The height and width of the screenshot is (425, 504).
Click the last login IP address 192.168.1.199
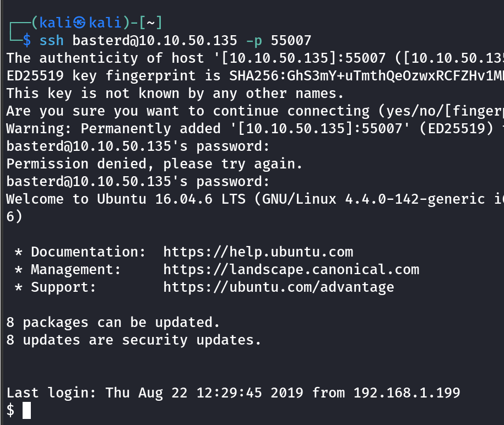407,393
